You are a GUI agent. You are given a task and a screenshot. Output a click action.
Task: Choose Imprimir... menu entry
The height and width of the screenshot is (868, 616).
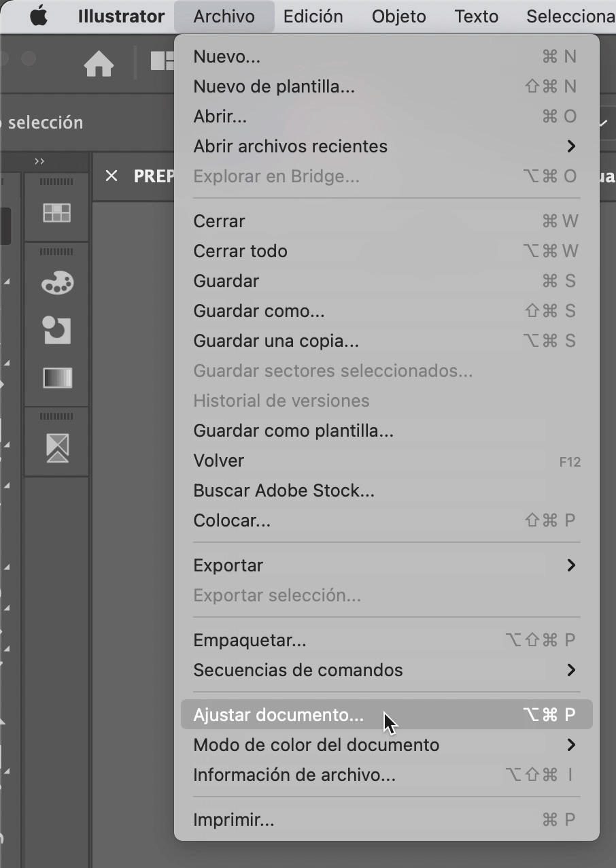[387, 820]
